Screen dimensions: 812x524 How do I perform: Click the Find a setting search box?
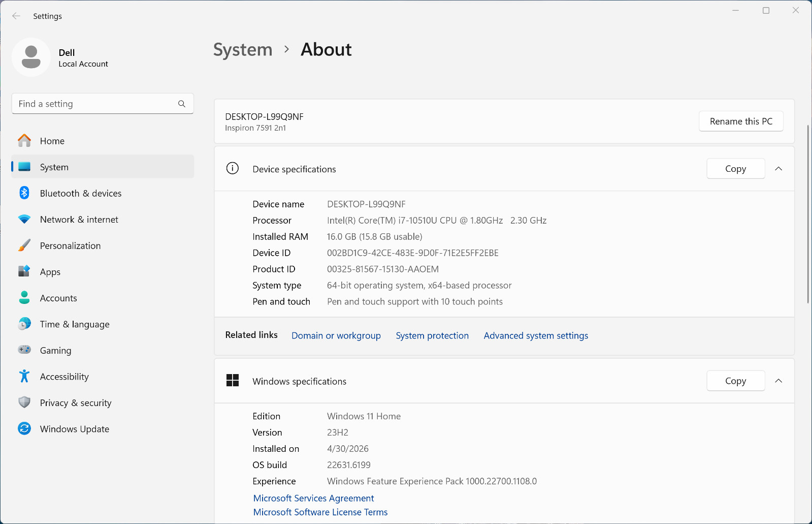103,104
